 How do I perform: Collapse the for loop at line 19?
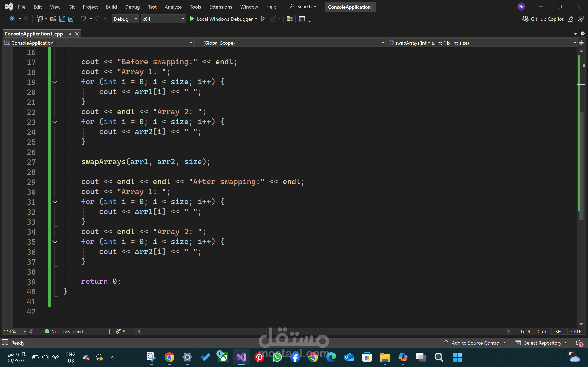click(55, 82)
